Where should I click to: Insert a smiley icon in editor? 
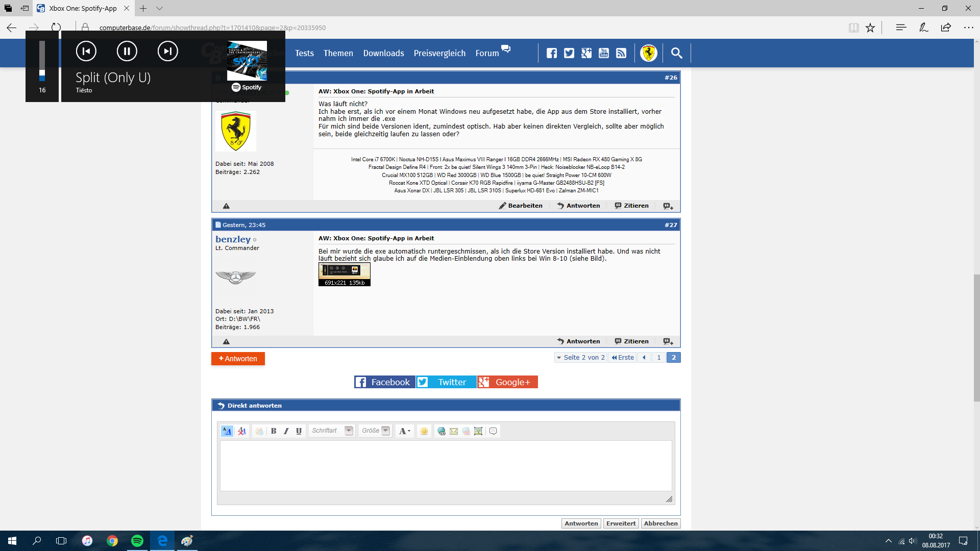[x=424, y=431]
